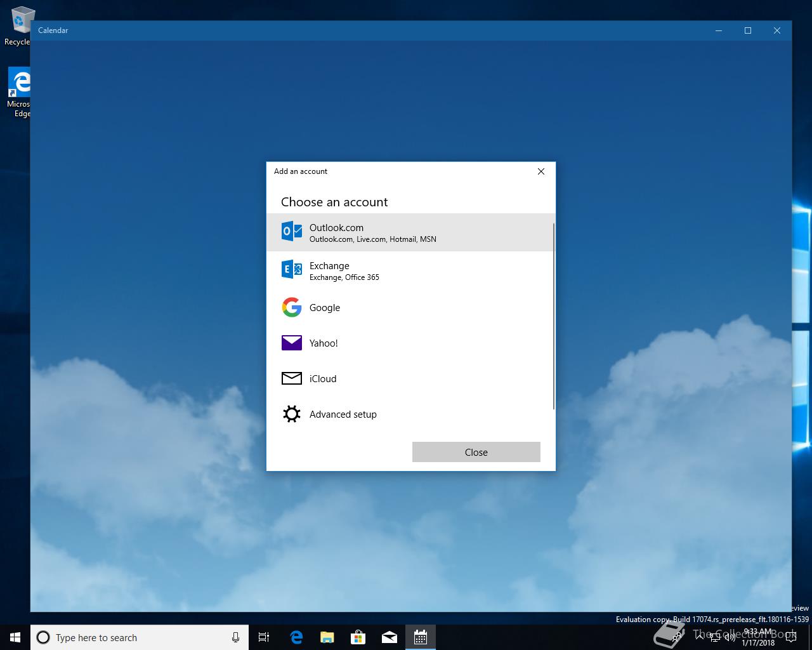
Task: Open File Explorer from the taskbar
Action: tap(327, 637)
